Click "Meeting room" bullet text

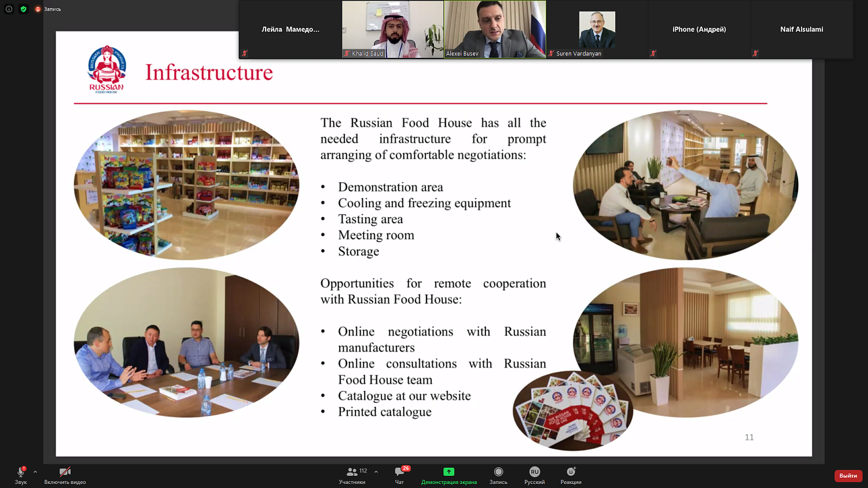coord(376,235)
